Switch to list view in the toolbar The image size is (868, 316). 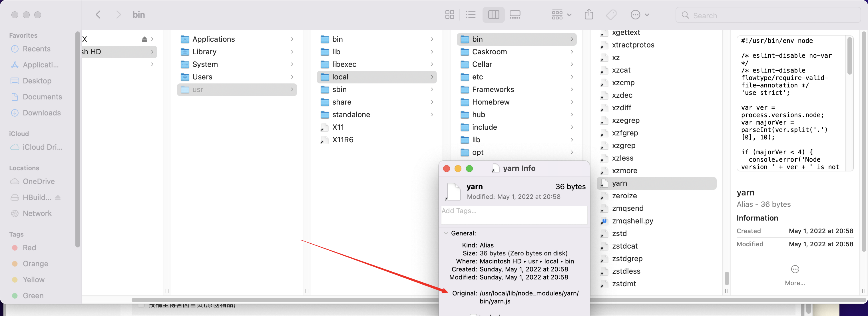coord(471,15)
